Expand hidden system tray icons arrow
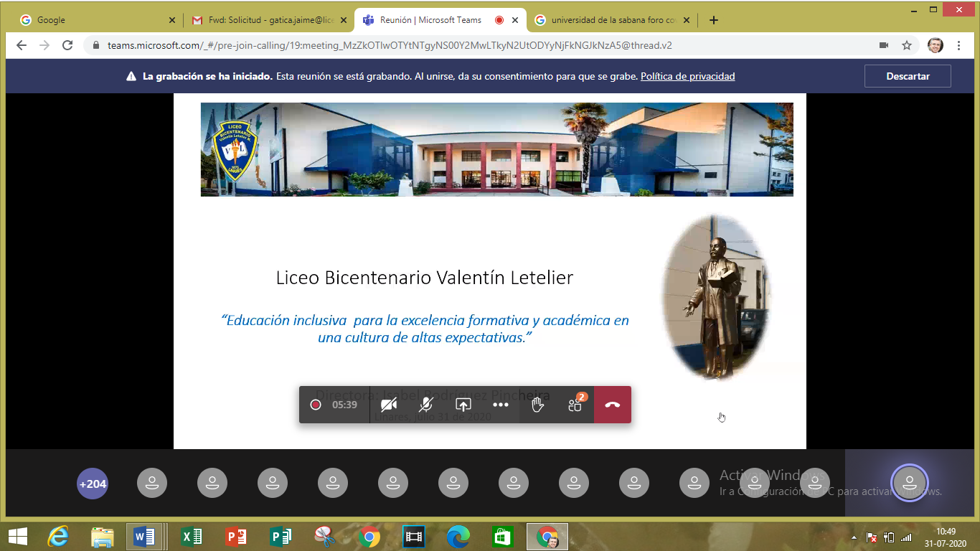Image resolution: width=980 pixels, height=551 pixels. click(x=854, y=537)
